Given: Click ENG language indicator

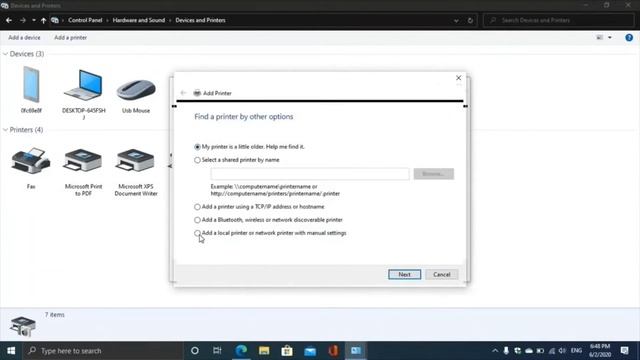Looking at the screenshot, I should (576, 351).
